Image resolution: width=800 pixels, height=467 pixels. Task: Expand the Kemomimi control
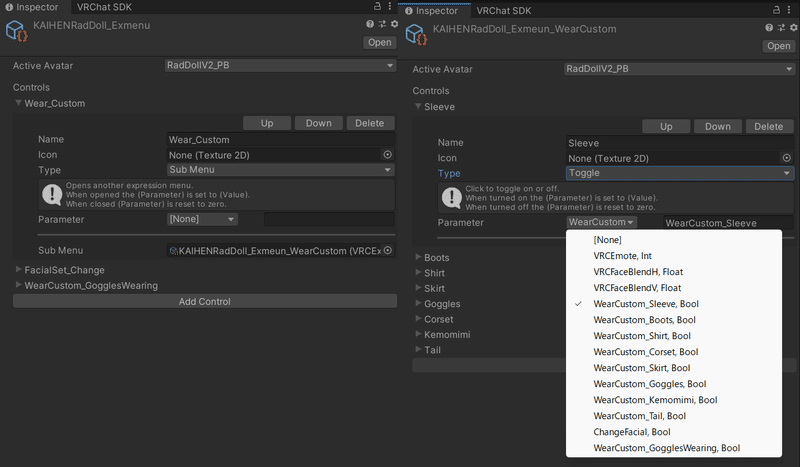(x=418, y=334)
